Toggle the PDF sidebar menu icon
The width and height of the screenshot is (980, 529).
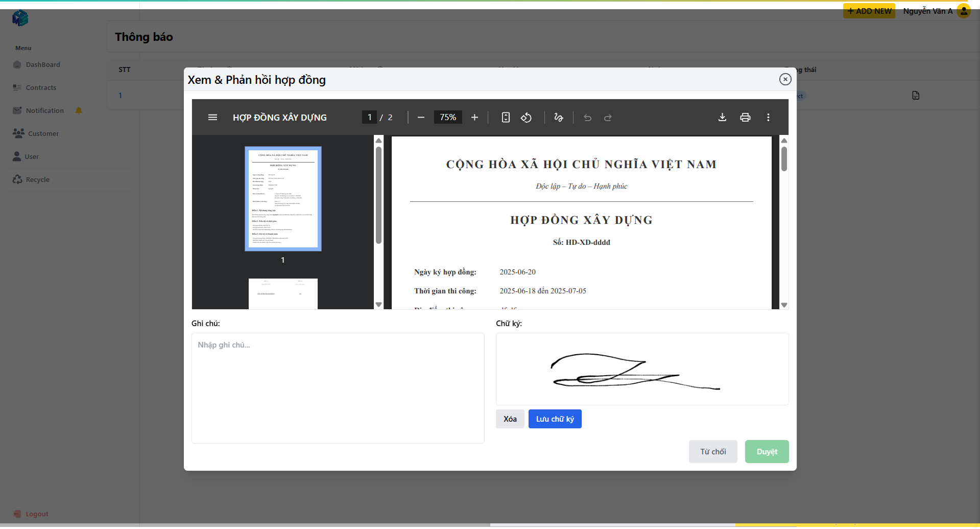point(212,118)
